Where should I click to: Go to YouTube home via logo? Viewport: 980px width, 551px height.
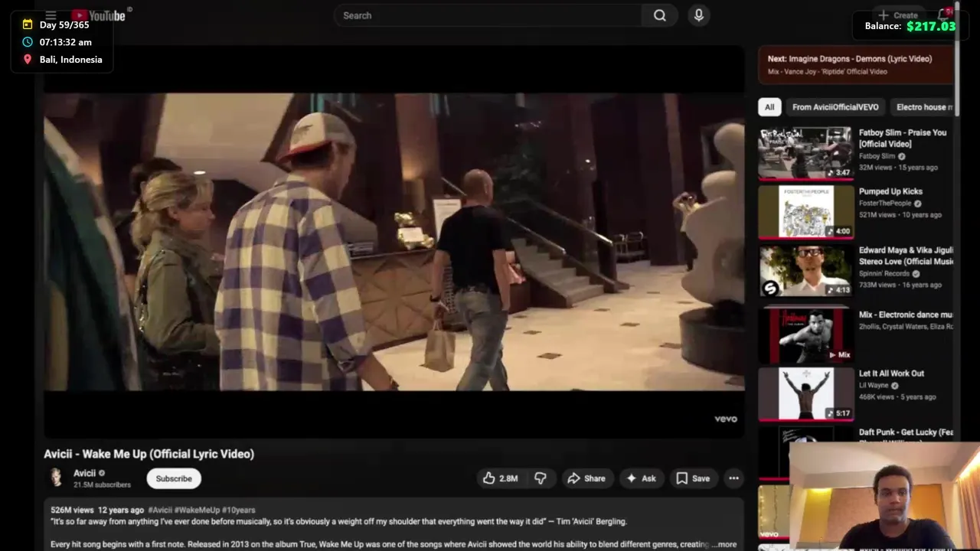pyautogui.click(x=98, y=15)
